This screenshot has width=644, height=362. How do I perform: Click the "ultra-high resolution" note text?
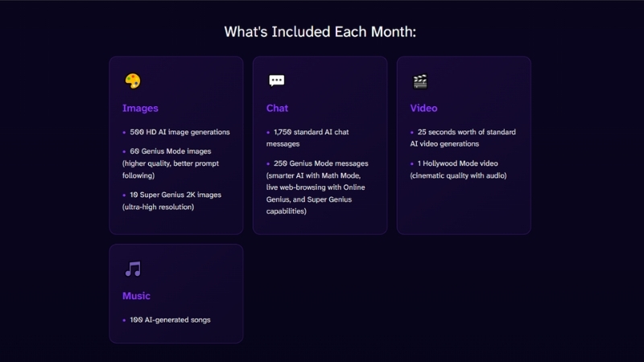pos(159,207)
